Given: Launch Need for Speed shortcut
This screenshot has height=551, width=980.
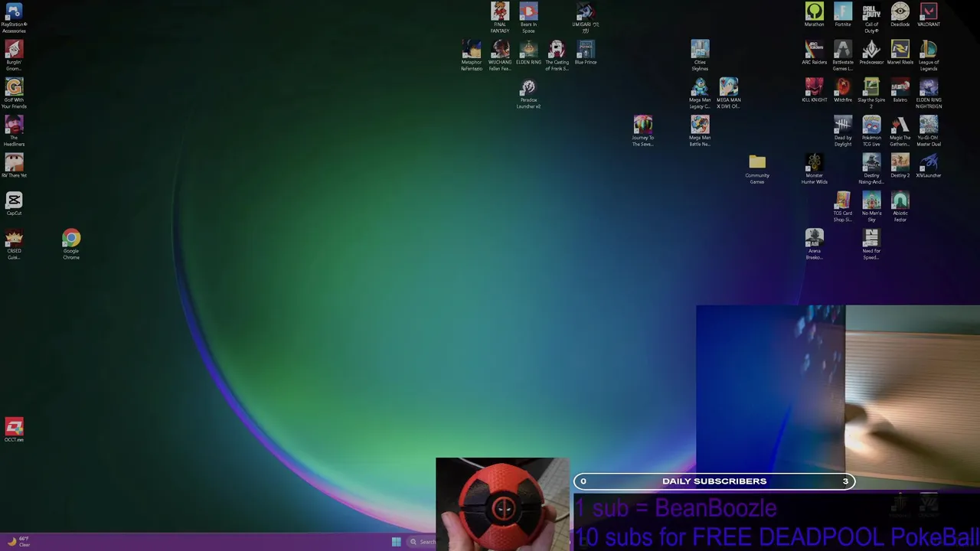Looking at the screenshot, I should [871, 244].
